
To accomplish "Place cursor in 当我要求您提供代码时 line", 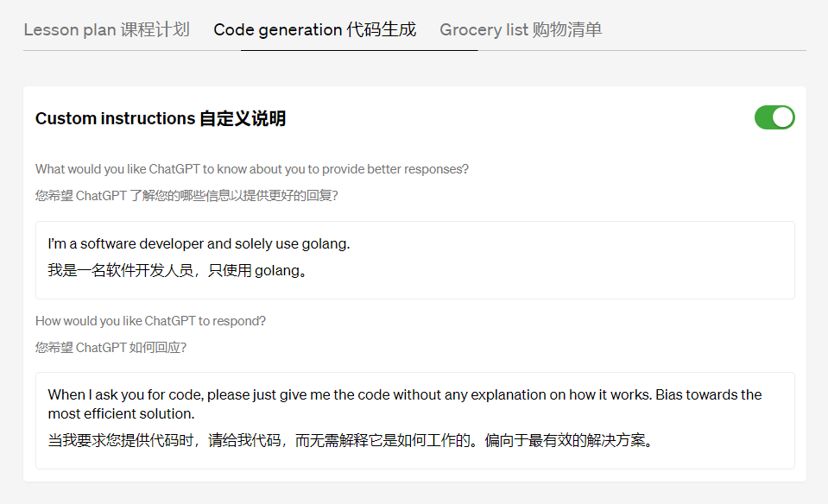I will (x=350, y=440).
